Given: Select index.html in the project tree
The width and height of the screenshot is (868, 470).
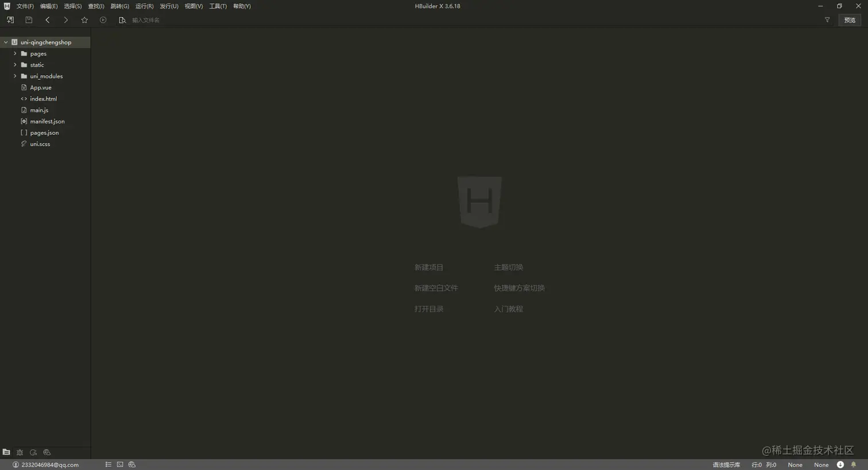Looking at the screenshot, I should tap(44, 99).
